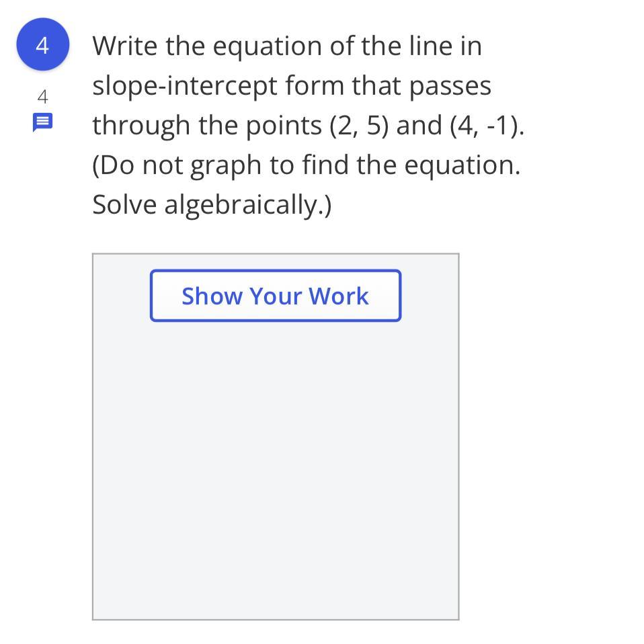Click the text 'Solve algebraically.)'
The height and width of the screenshot is (644, 644).
[x=212, y=204]
